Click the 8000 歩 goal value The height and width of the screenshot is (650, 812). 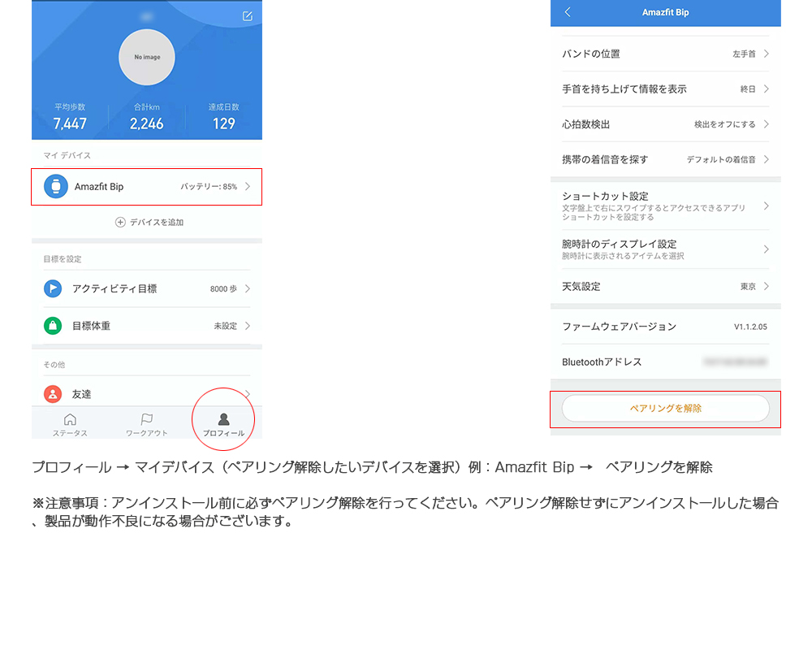223,288
